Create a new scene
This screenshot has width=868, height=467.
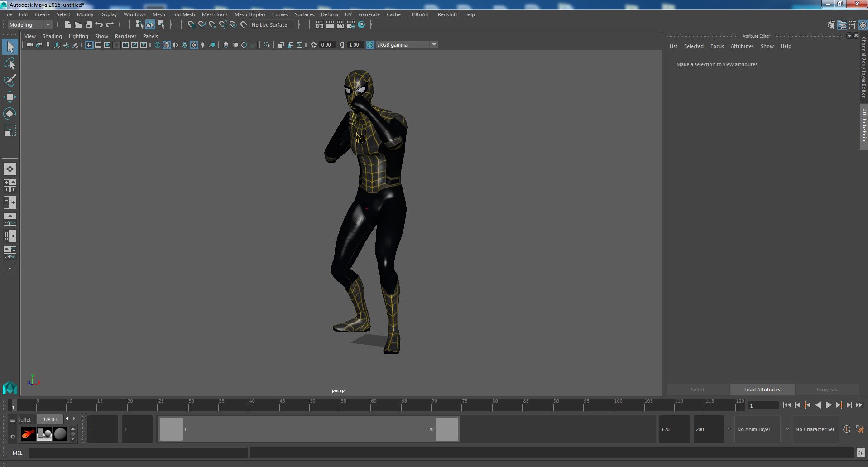point(67,24)
